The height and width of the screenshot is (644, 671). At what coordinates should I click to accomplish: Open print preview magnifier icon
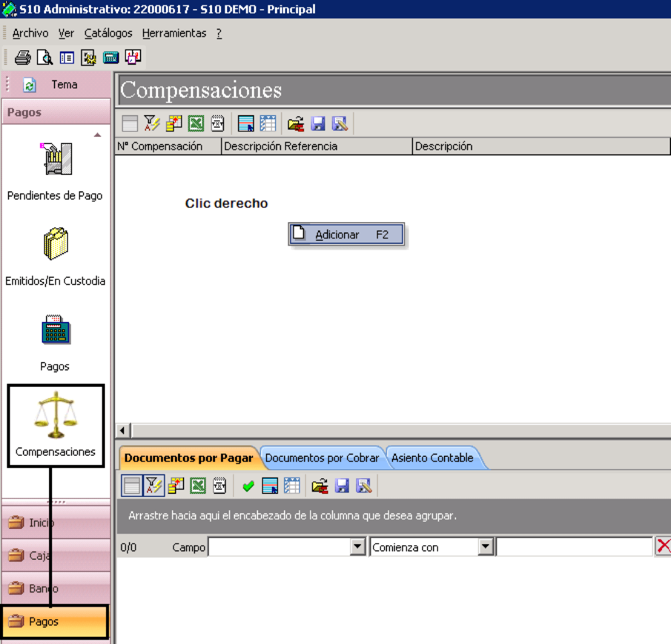tap(45, 57)
